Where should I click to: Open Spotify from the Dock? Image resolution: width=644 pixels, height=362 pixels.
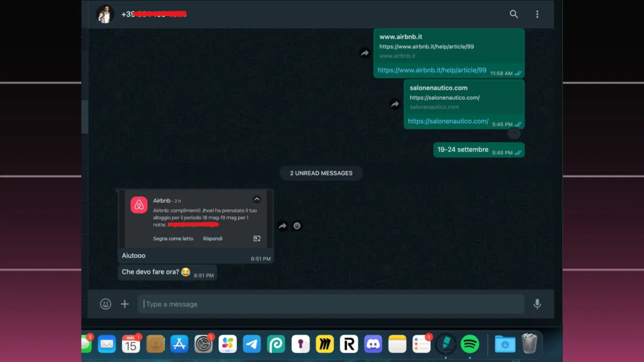[x=470, y=344]
